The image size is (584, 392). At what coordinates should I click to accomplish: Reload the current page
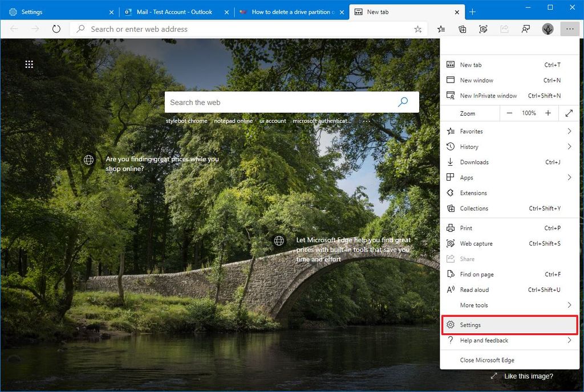(x=55, y=28)
